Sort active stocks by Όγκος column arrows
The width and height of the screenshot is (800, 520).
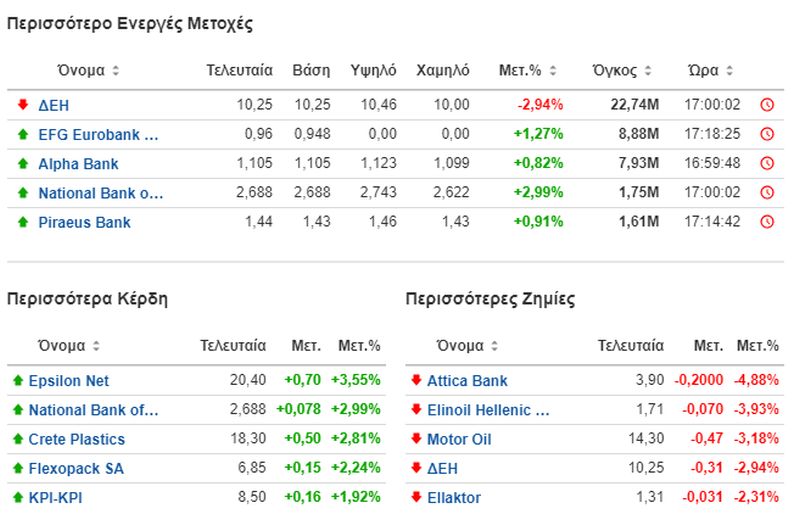pos(648,70)
